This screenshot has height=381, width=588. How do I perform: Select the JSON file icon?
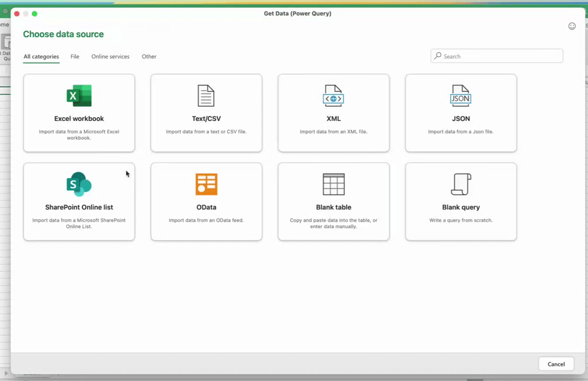[x=461, y=96]
